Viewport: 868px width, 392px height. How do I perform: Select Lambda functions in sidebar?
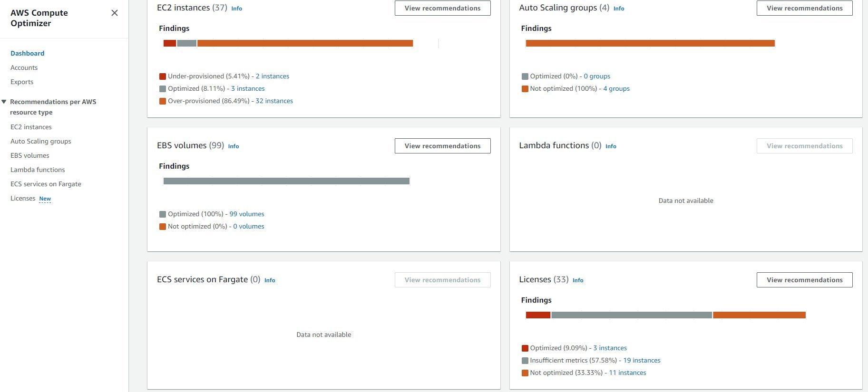[38, 170]
